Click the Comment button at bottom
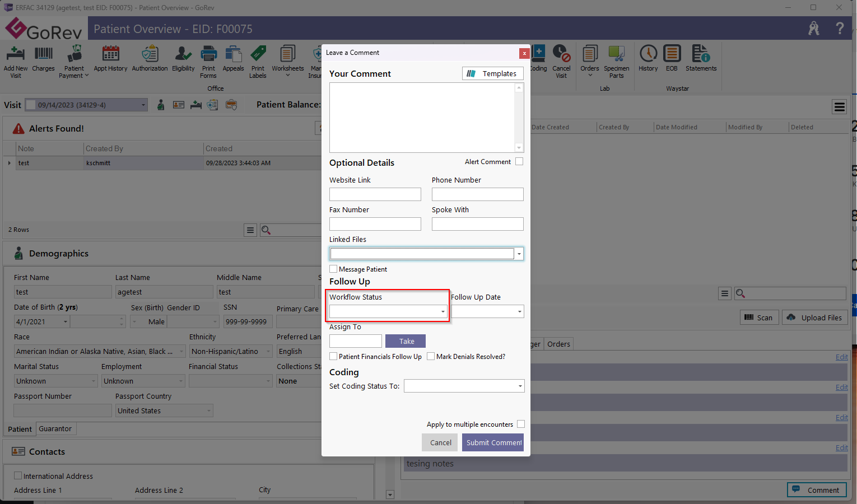 817,490
